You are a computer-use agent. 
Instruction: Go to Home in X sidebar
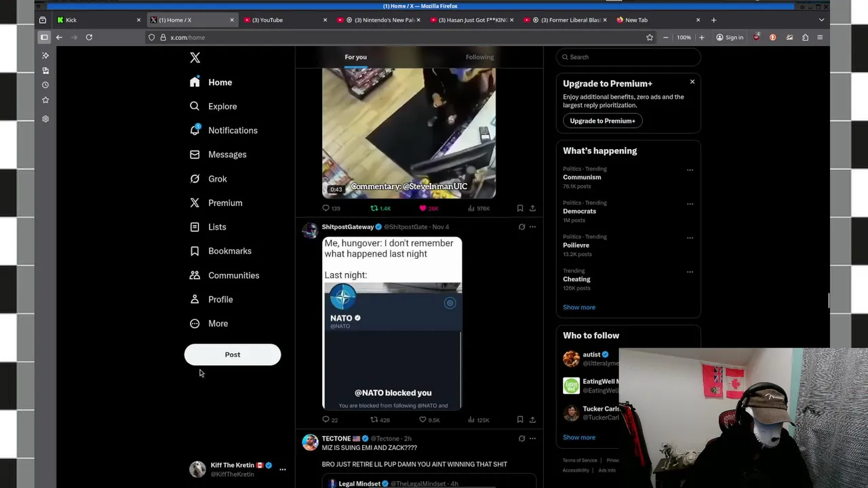[211, 82]
